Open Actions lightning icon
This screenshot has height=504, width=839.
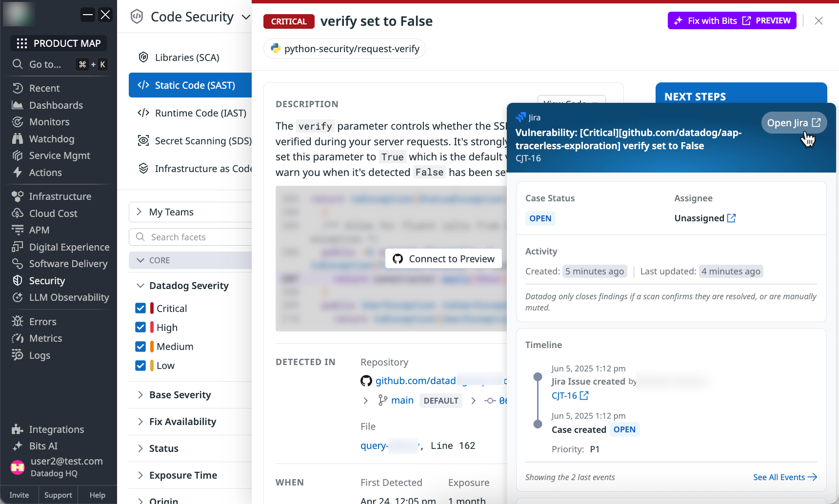coord(18,173)
